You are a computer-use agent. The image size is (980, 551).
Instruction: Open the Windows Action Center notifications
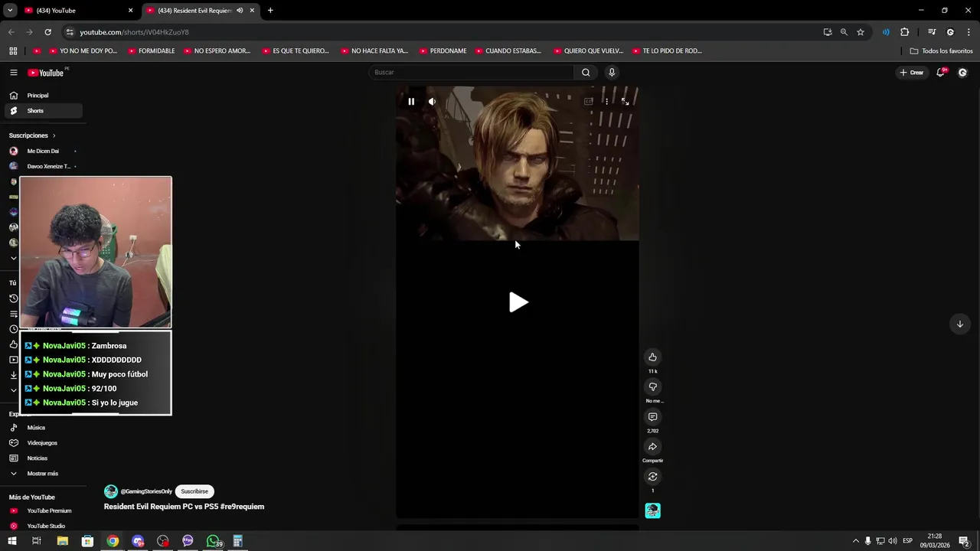[965, 541]
